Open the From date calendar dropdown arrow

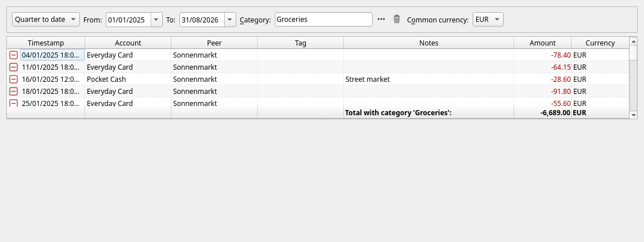(x=156, y=20)
